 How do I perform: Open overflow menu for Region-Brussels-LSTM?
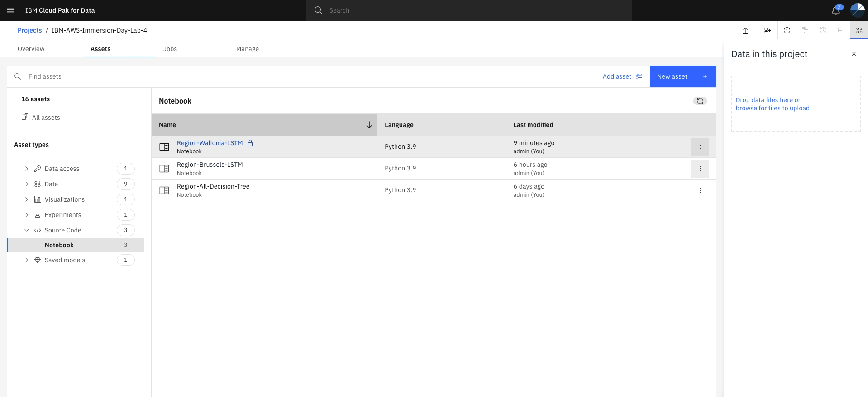(x=700, y=169)
